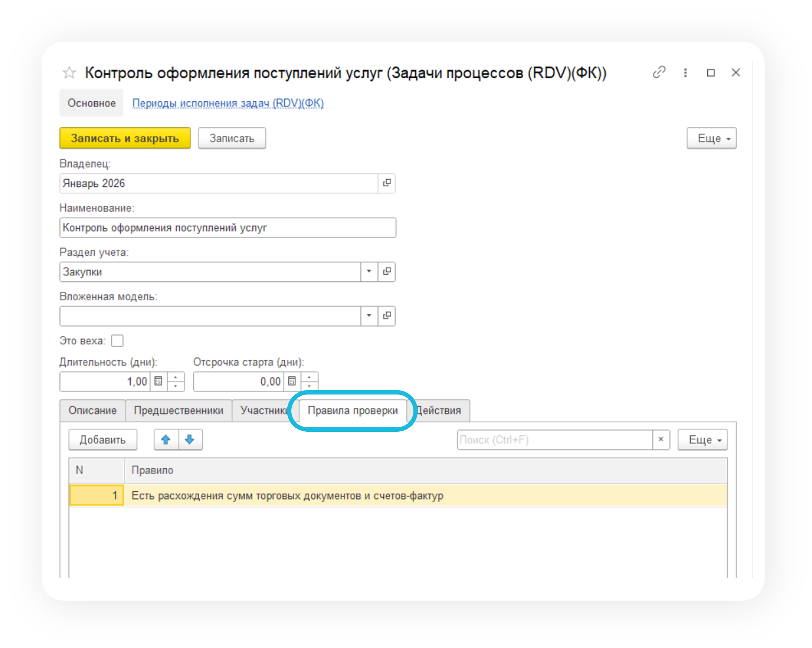Screen dimensions: 812x648
Task: Open the Раздел учета linked item icon
Action: tap(386, 271)
